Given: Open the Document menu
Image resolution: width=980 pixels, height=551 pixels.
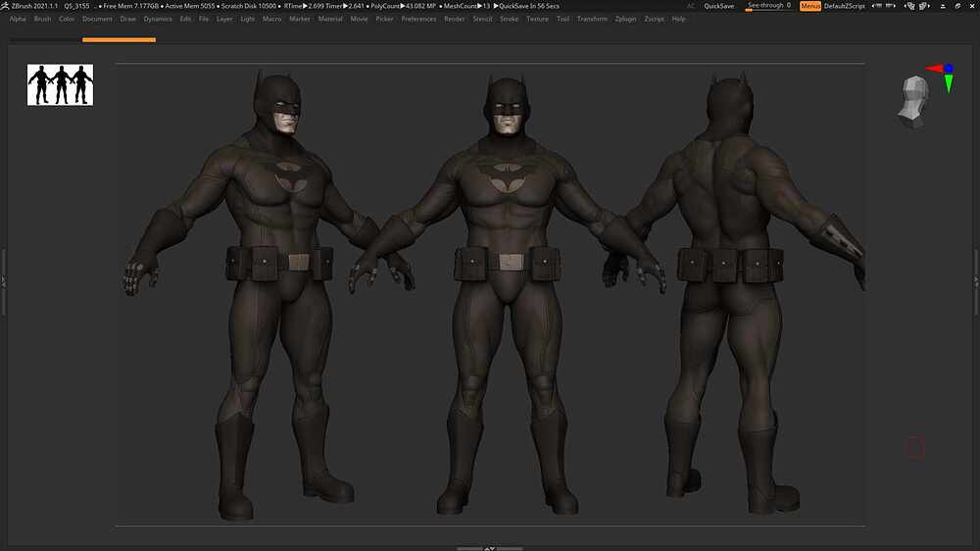Looking at the screenshot, I should (x=97, y=19).
